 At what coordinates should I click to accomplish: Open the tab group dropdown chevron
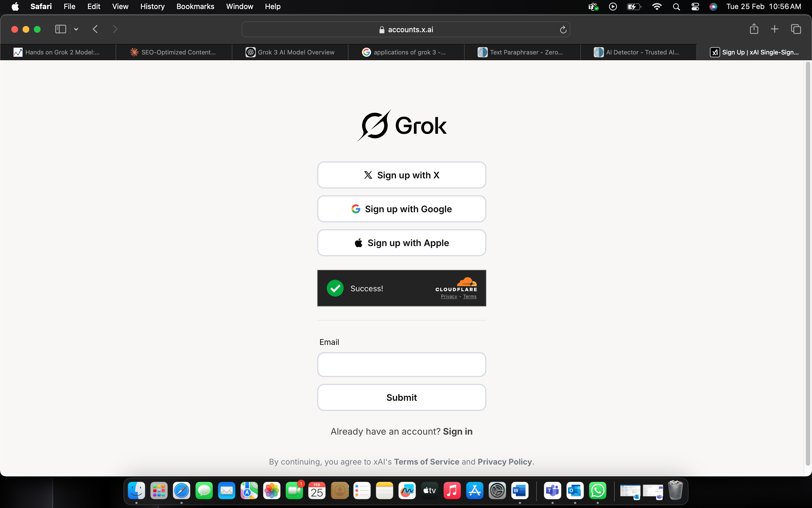point(76,29)
